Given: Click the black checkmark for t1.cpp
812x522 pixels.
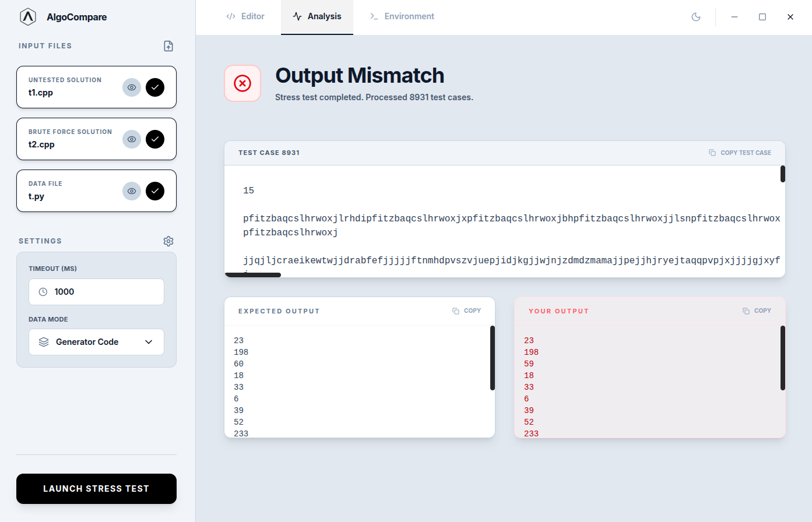Looking at the screenshot, I should (x=155, y=87).
